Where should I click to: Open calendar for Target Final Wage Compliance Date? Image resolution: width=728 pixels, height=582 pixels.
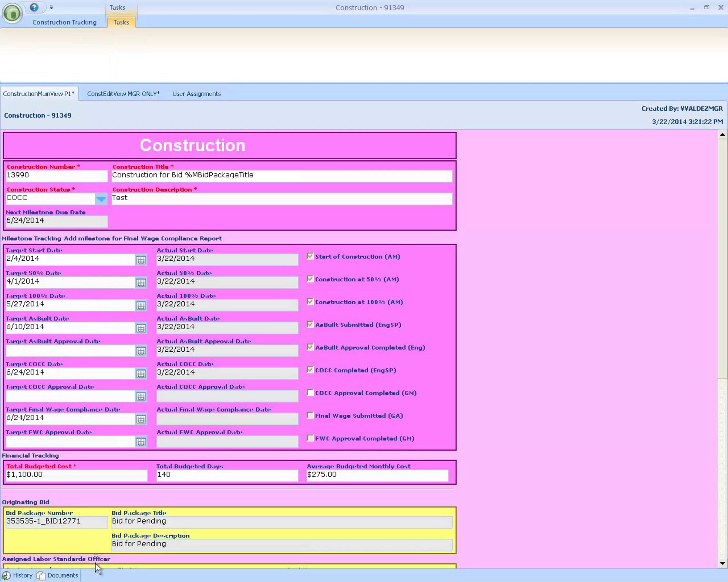point(141,419)
